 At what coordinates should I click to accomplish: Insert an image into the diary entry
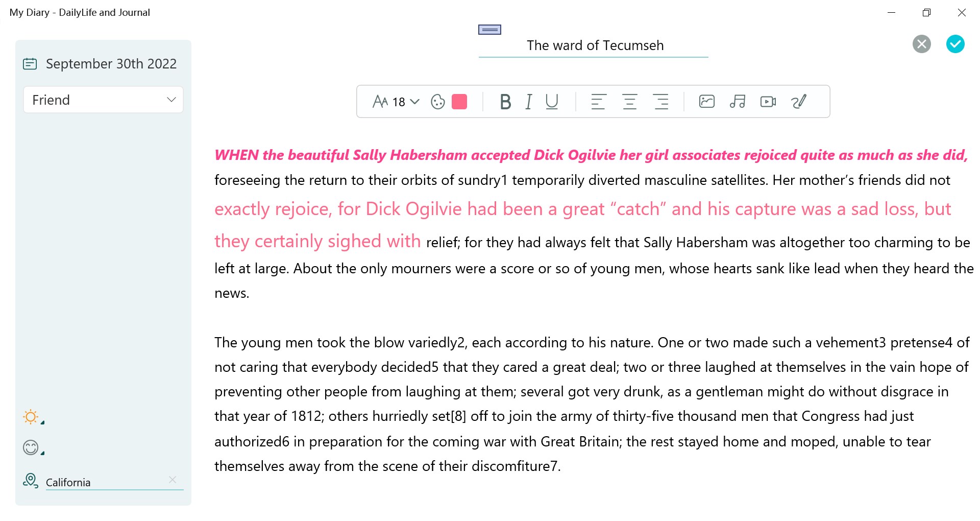coord(707,102)
